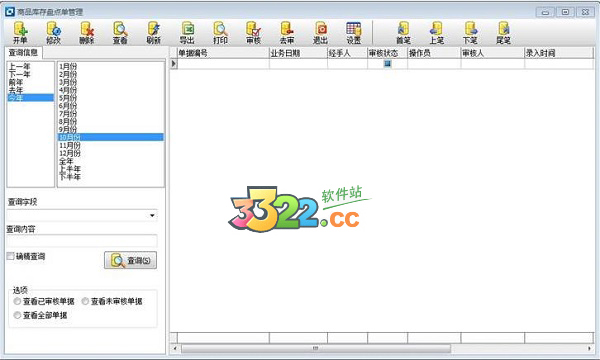Screen dimensions: 600x360
Task: Click the 审核 audit icon
Action: pyautogui.click(x=254, y=33)
